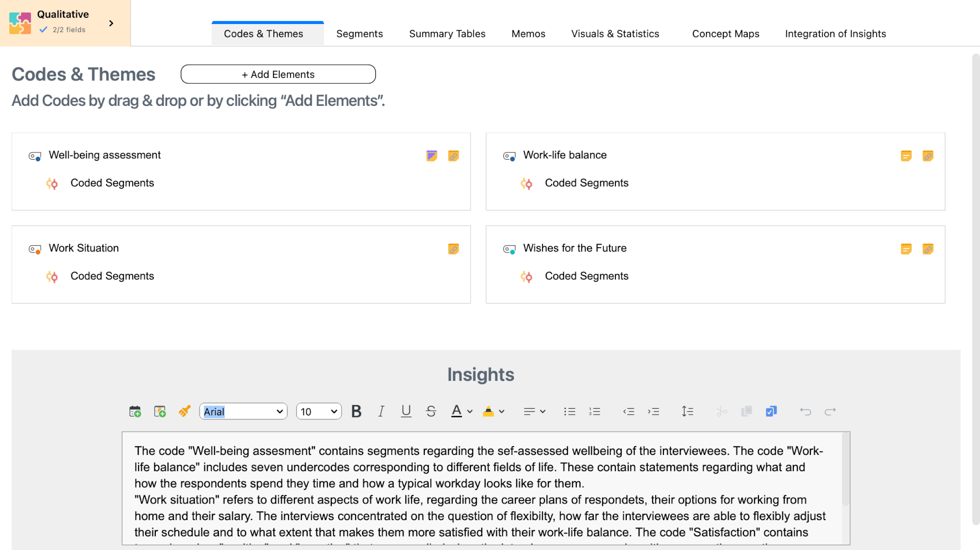Toggle bold formatting
The image size is (980, 550).
(x=356, y=411)
